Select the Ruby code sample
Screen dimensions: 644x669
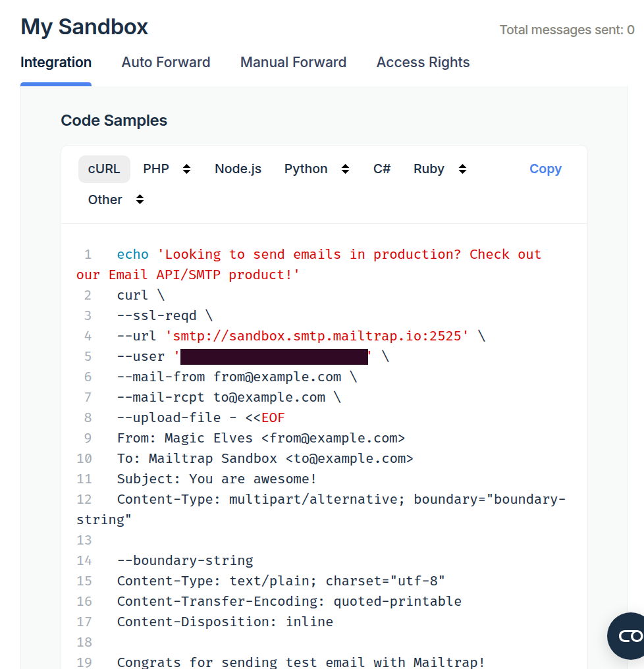click(x=429, y=169)
